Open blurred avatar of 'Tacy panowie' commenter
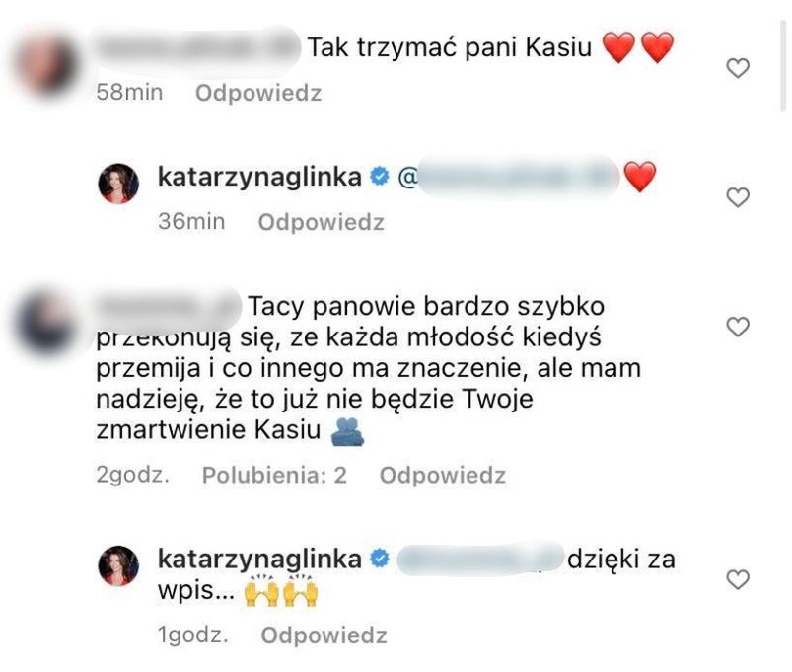Screen dimensions: 792x672 46,322
